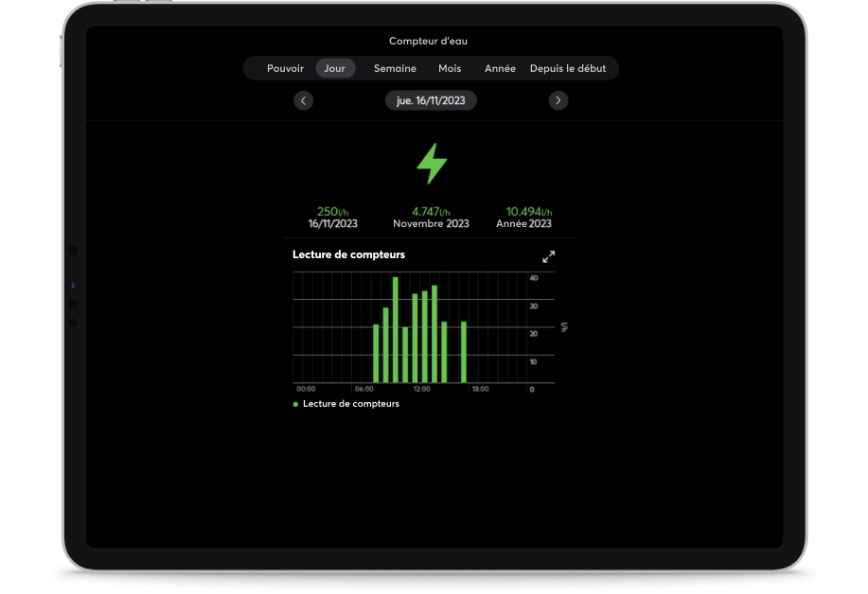Open the date picker showing jue. 16/11/2023
The image size is (868, 594).
click(x=431, y=100)
